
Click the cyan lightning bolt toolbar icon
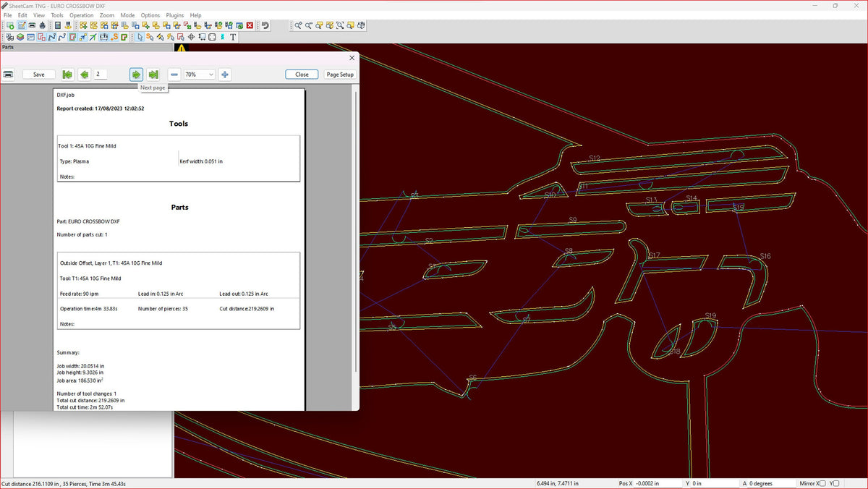223,37
